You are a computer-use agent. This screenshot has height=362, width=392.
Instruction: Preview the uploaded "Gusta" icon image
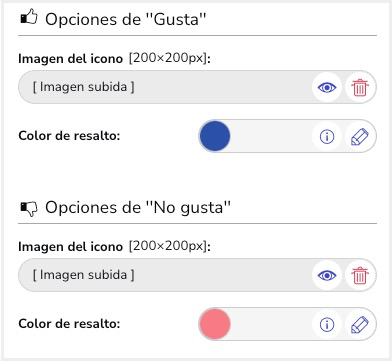coord(327,87)
